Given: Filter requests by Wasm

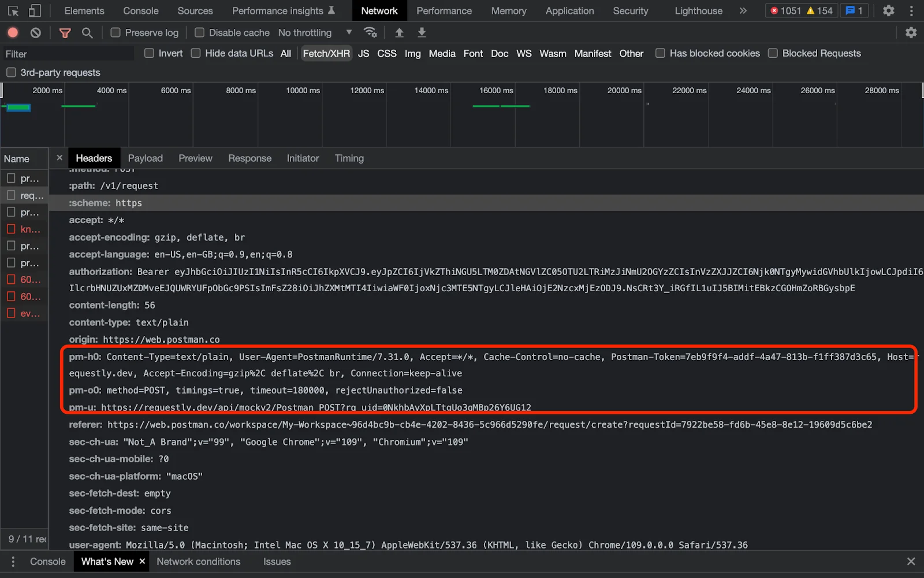Looking at the screenshot, I should [x=553, y=54].
